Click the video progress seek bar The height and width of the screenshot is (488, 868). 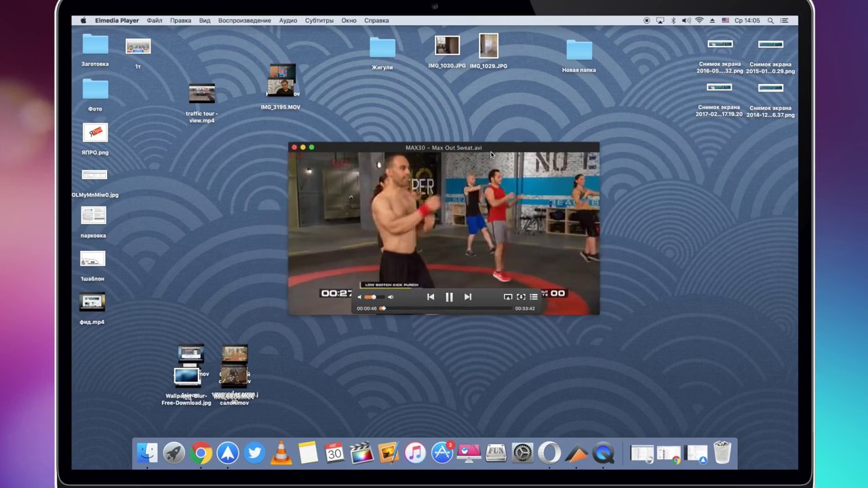click(446, 308)
